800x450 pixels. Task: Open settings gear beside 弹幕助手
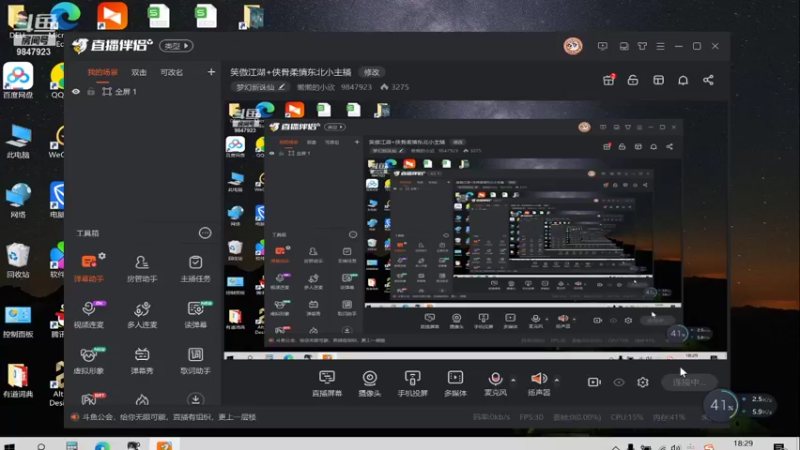tap(102, 256)
